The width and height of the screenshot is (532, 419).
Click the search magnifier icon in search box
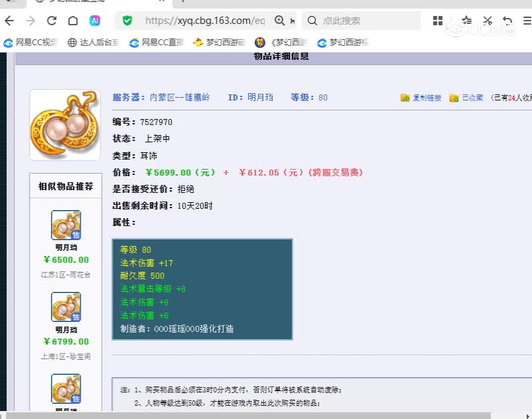(x=312, y=21)
